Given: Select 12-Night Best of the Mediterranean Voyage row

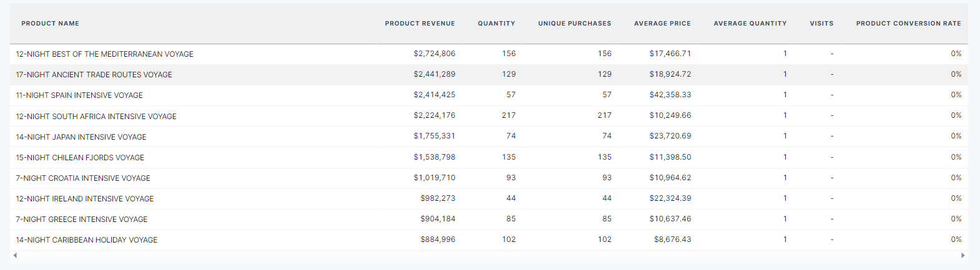Looking at the screenshot, I should point(104,54).
